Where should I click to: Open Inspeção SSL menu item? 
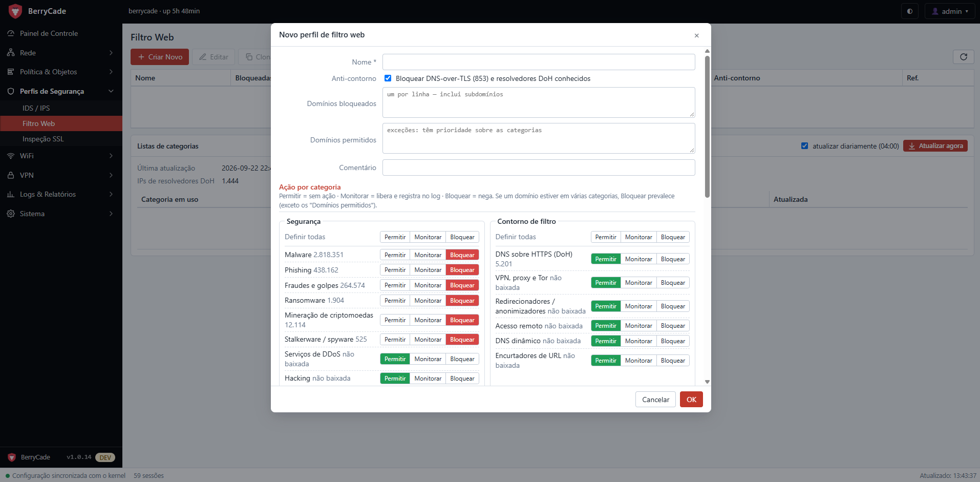(x=61, y=139)
